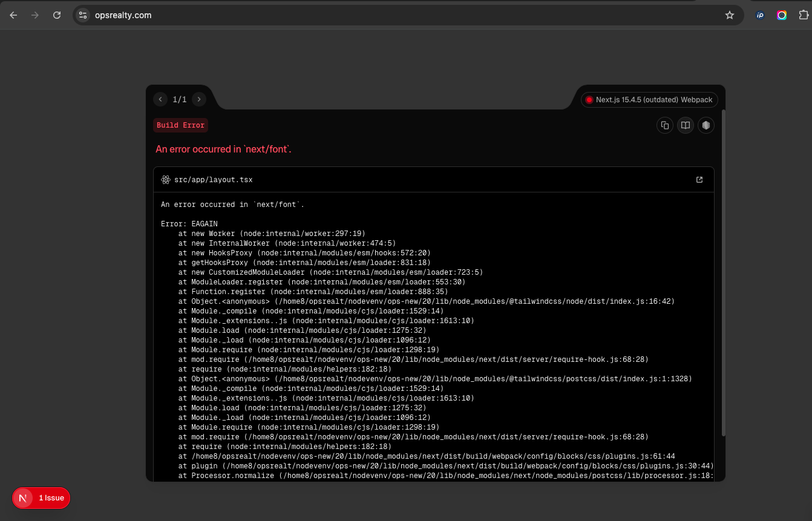Click the IP extension icon
The height and width of the screenshot is (521, 812).
click(760, 15)
